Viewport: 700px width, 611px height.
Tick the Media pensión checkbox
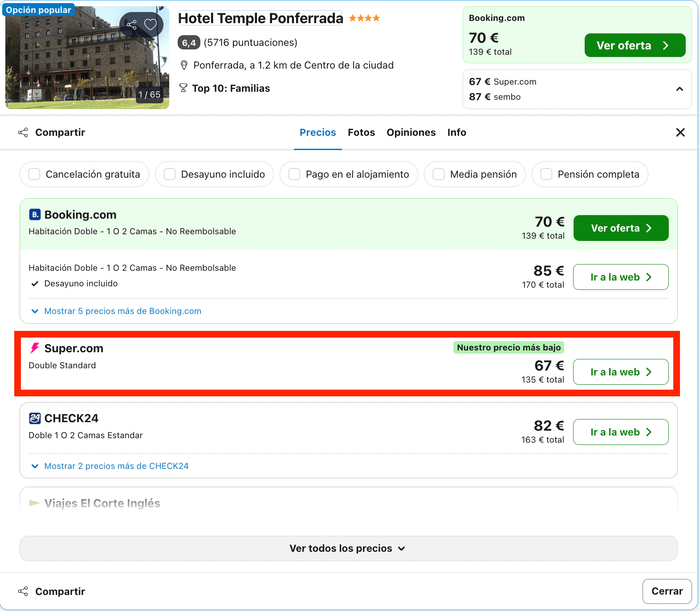click(439, 174)
